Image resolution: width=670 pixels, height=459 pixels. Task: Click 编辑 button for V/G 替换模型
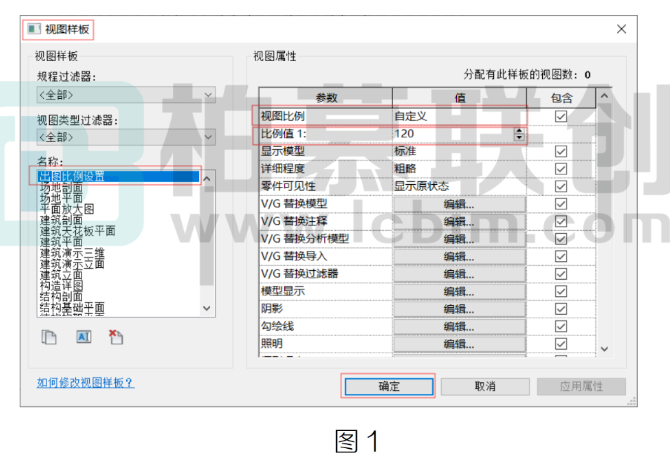point(459,204)
